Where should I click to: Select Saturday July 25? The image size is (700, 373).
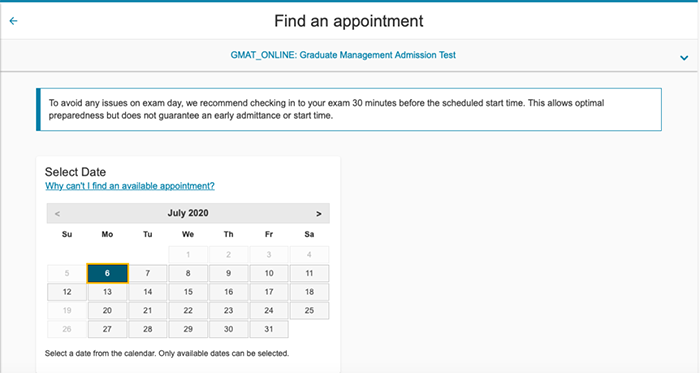point(309,311)
